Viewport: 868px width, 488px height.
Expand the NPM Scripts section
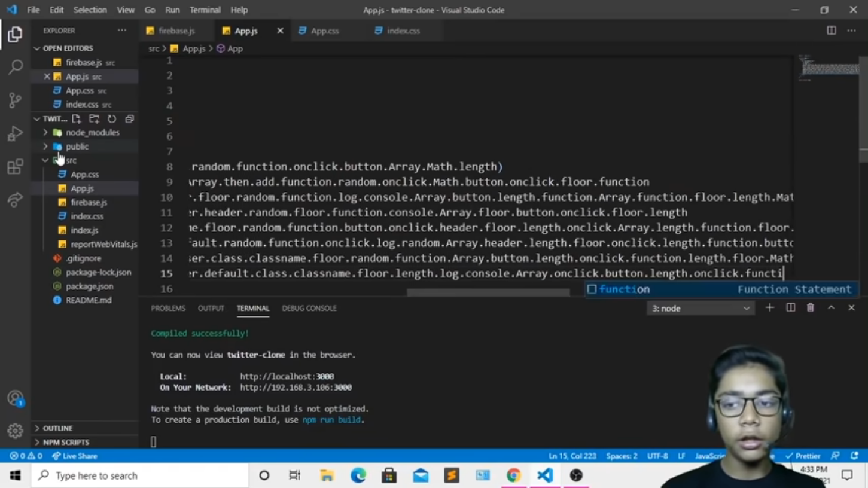[86, 442]
